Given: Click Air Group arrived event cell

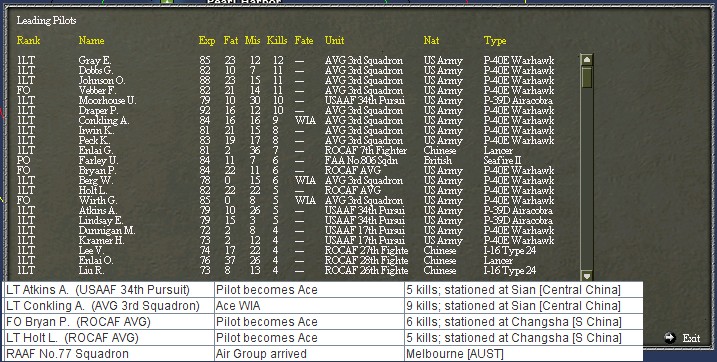Looking at the screenshot, I should (x=310, y=354).
